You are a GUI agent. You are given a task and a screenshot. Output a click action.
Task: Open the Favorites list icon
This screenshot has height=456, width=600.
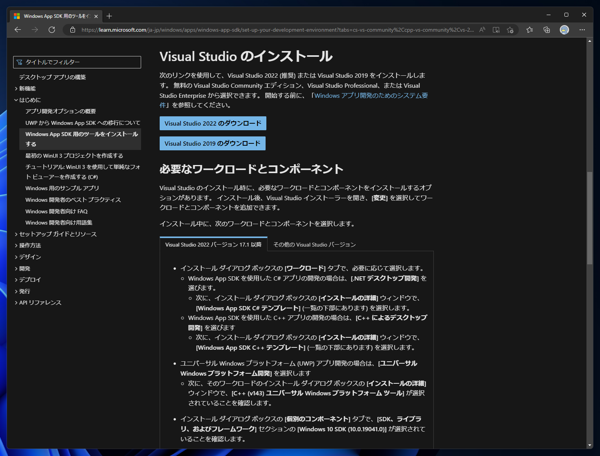(x=530, y=30)
